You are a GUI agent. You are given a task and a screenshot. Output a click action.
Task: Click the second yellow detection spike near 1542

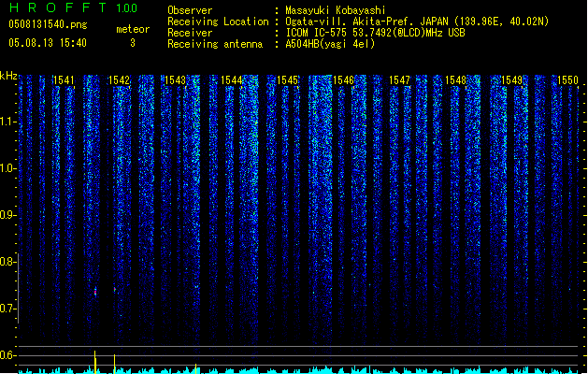114,364
